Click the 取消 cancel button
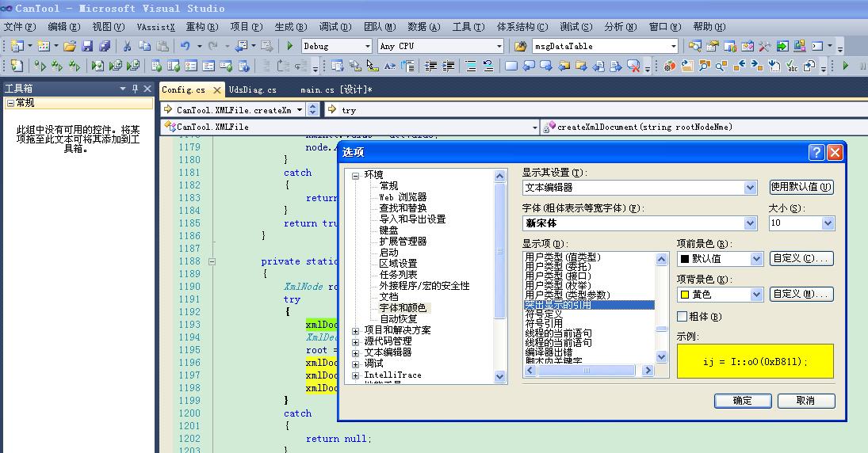 [806, 401]
